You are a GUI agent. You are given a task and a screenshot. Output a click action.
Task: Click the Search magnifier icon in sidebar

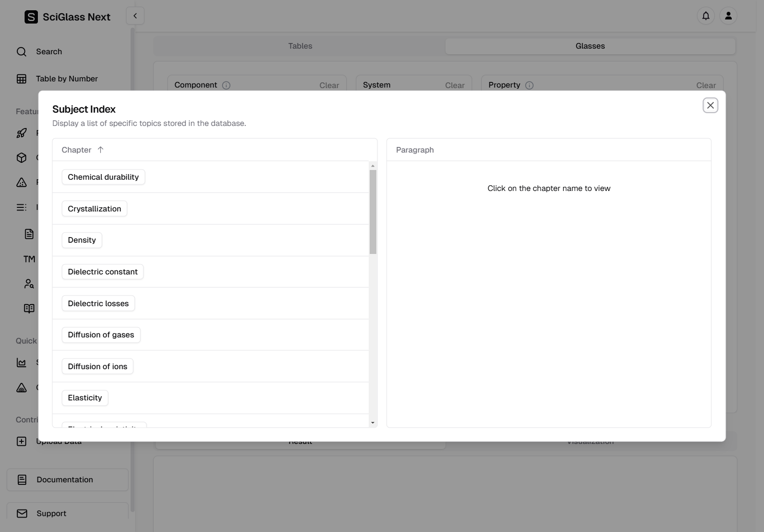22,52
